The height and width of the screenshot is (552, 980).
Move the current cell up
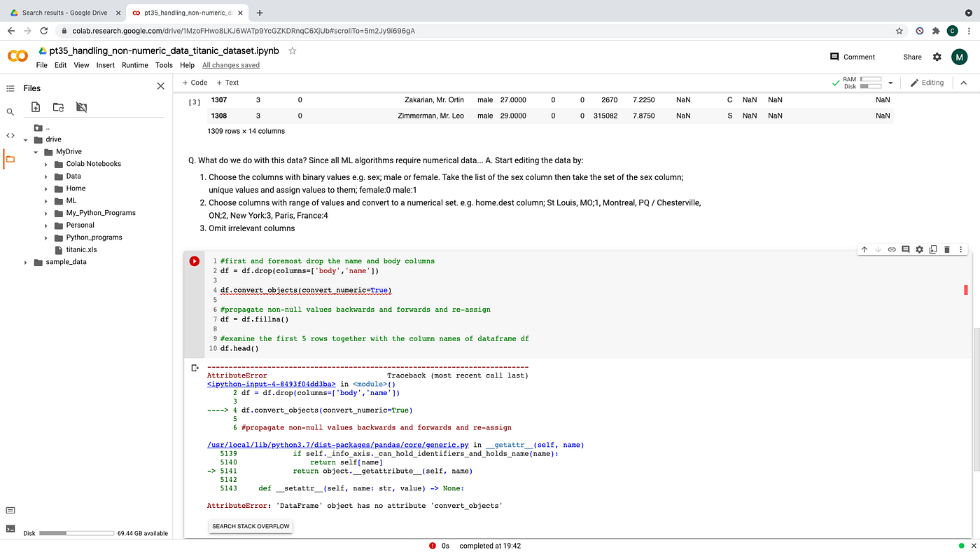[864, 249]
